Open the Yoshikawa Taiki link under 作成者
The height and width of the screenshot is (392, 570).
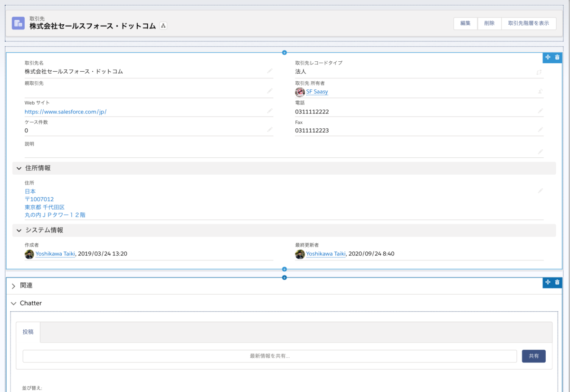[x=55, y=254]
